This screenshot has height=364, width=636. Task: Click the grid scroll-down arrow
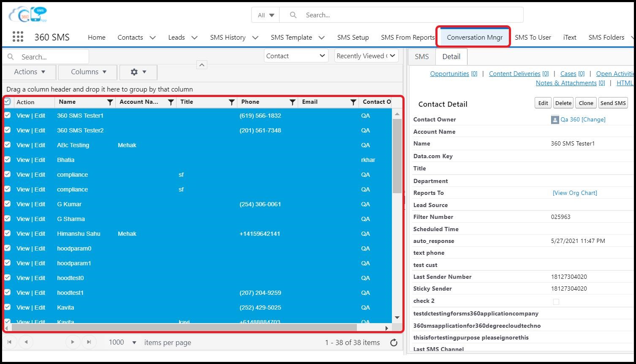(397, 318)
